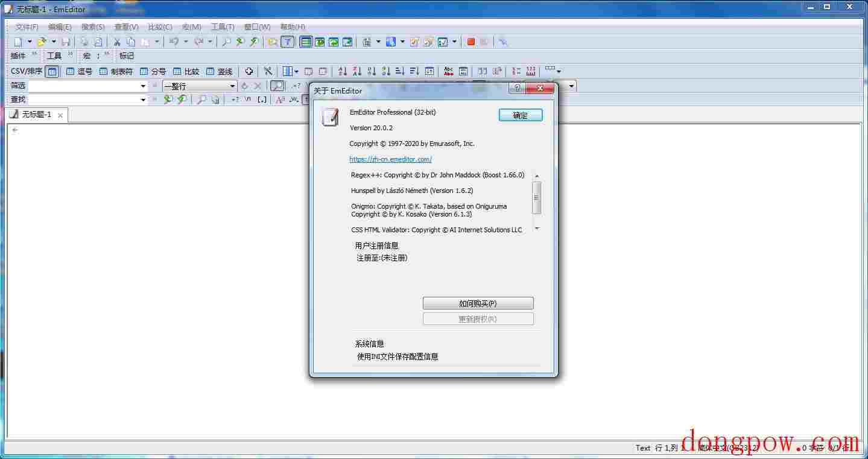Close the 无标题-1 tab with its X
This screenshot has width=868, height=459.
[60, 115]
